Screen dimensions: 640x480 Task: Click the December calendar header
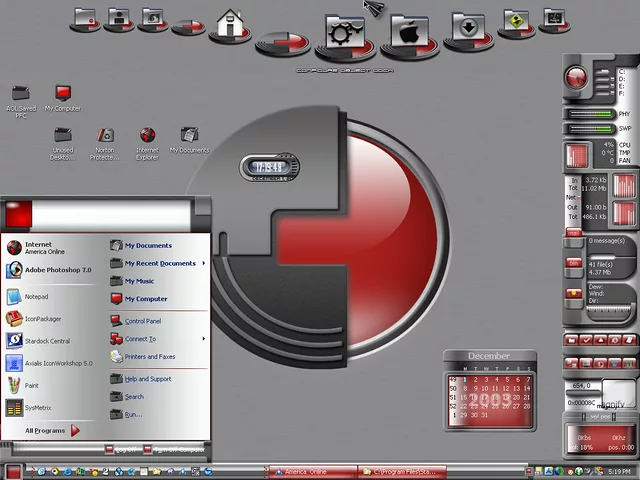[x=489, y=356]
